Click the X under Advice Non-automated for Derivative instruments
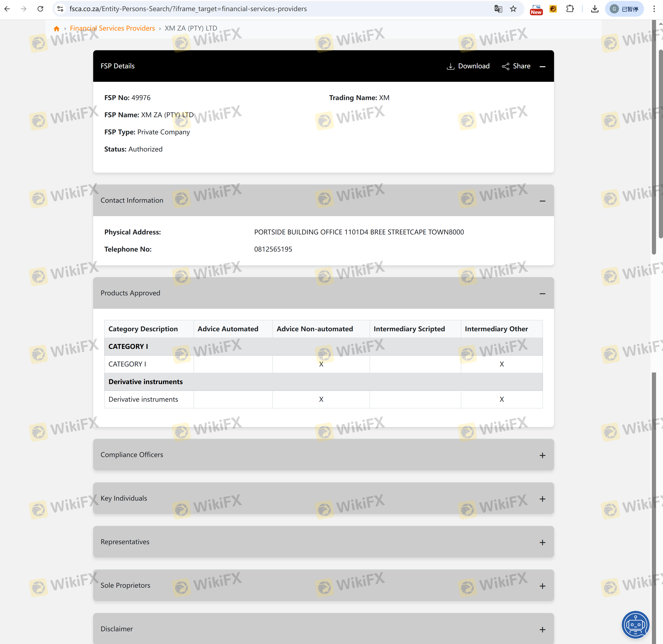The image size is (663, 644). pyautogui.click(x=321, y=399)
